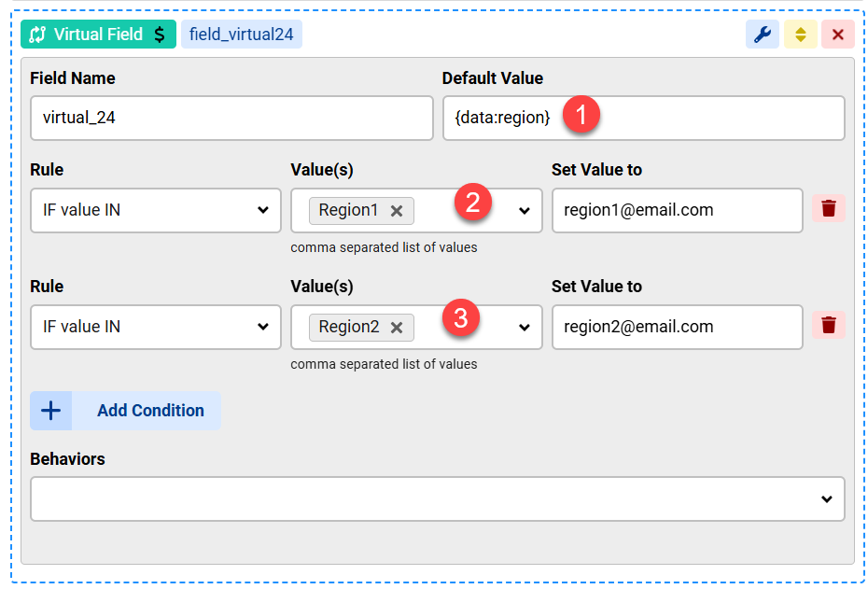Screen dimensions: 868x589
Task: Open the second Rule 'IF value IN' dropdown
Action: click(x=155, y=327)
